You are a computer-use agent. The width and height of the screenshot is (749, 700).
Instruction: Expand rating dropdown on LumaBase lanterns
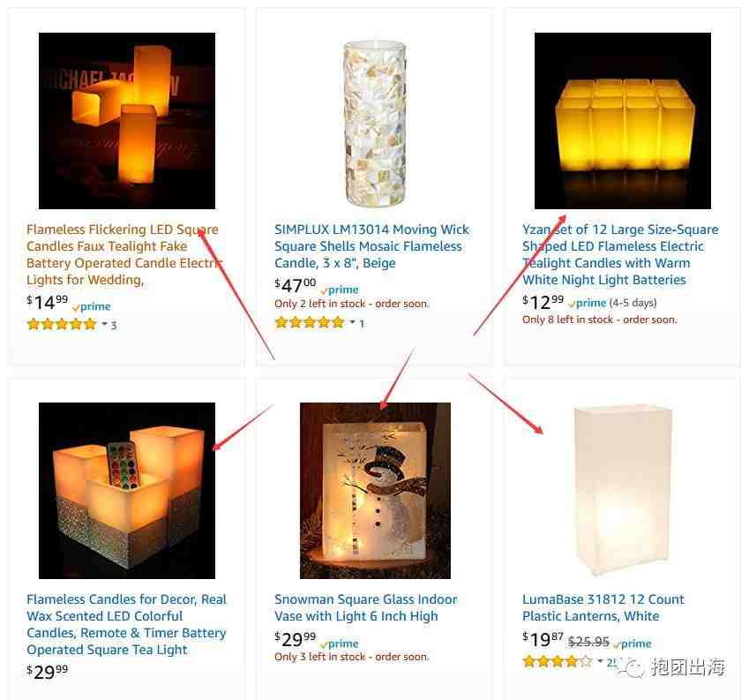pos(601,661)
